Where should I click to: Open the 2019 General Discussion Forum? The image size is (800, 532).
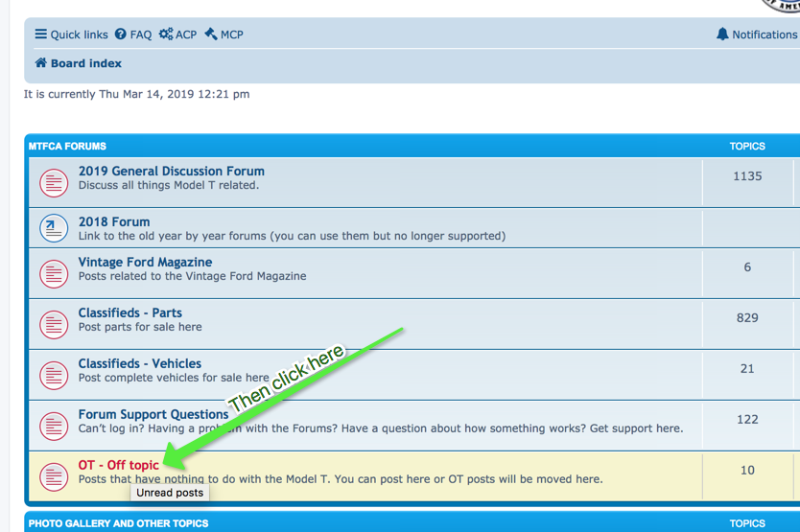pyautogui.click(x=171, y=172)
